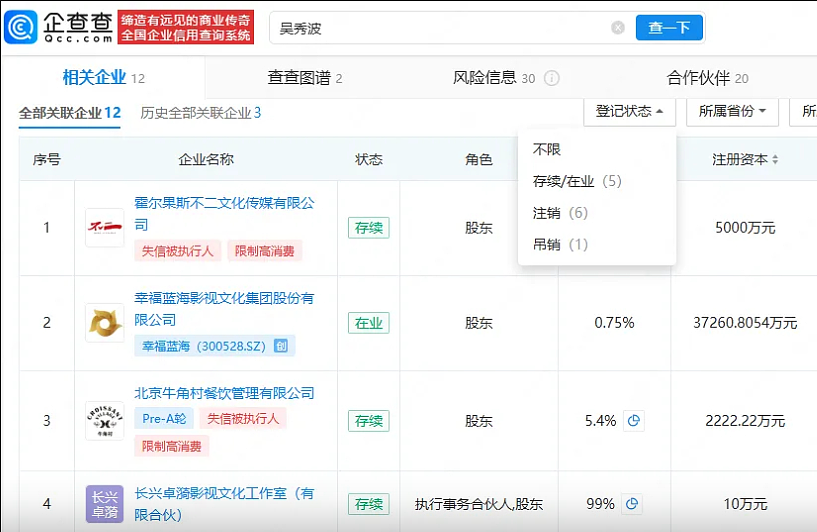Filter by 存续/在业 status
This screenshot has height=532, width=817.
[577, 181]
